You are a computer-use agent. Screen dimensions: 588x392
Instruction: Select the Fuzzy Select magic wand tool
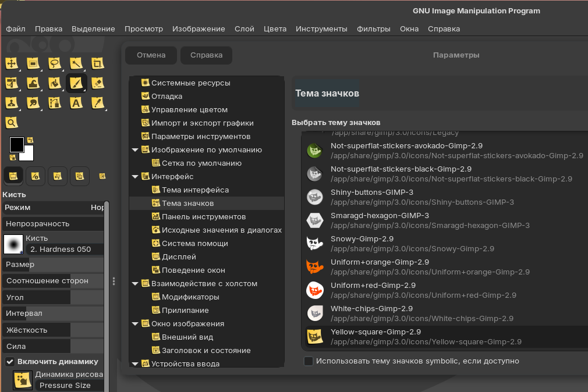pyautogui.click(x=76, y=63)
